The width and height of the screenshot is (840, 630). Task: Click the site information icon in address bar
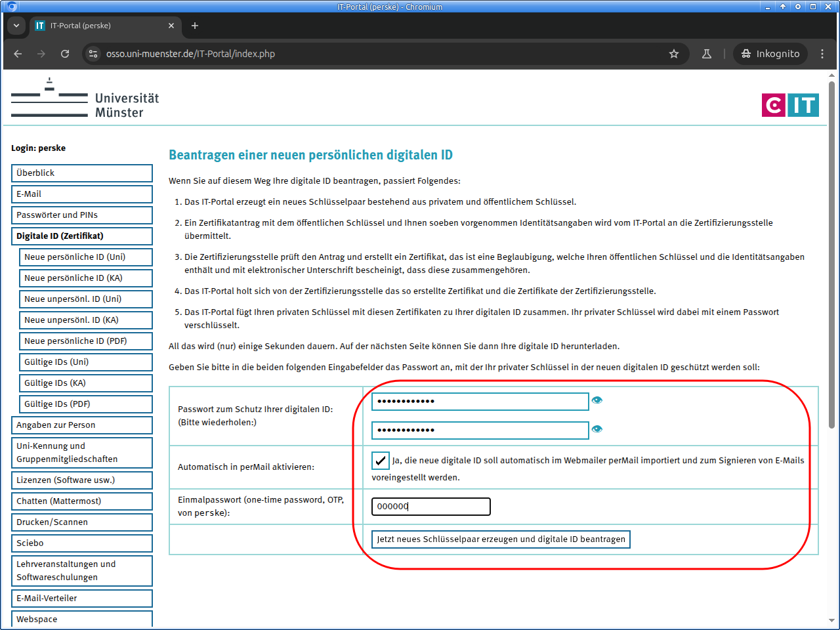[93, 54]
